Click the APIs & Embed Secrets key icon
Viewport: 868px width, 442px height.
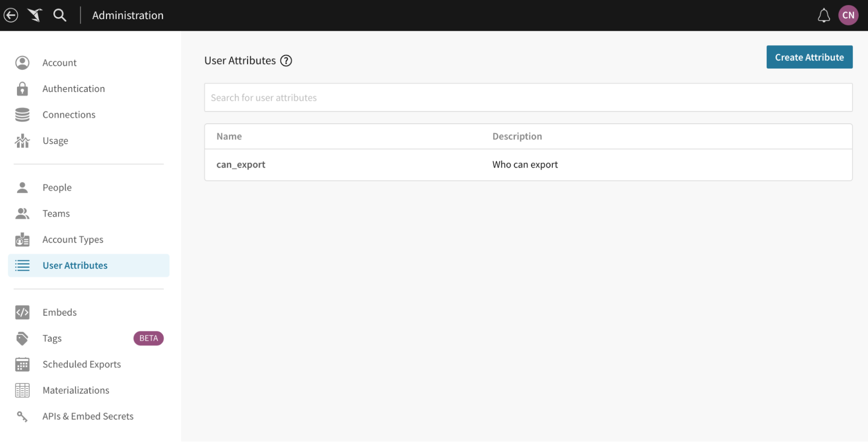(x=22, y=416)
